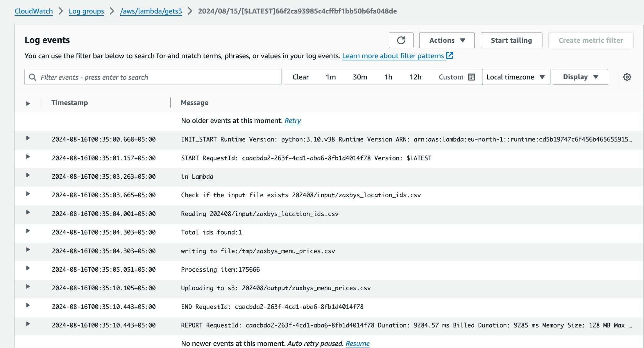
Task: Click the calendar icon beside Custom
Action: point(471,77)
